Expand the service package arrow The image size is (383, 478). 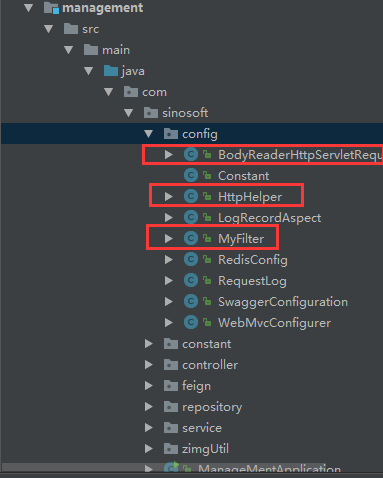(149, 428)
